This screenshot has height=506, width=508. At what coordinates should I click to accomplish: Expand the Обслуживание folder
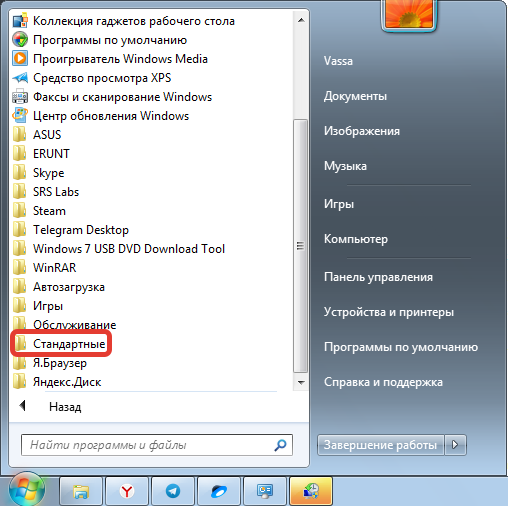tap(75, 324)
